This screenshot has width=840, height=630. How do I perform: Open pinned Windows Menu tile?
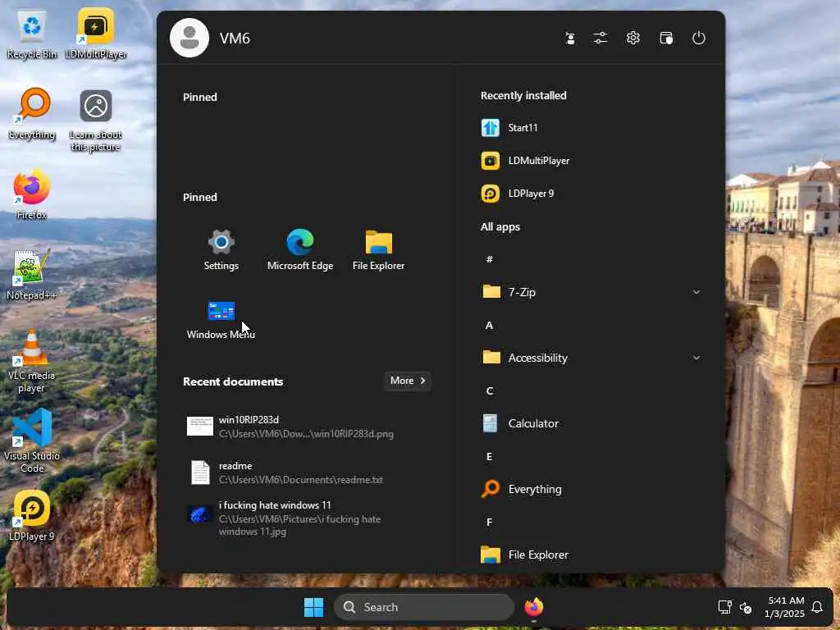(x=221, y=320)
